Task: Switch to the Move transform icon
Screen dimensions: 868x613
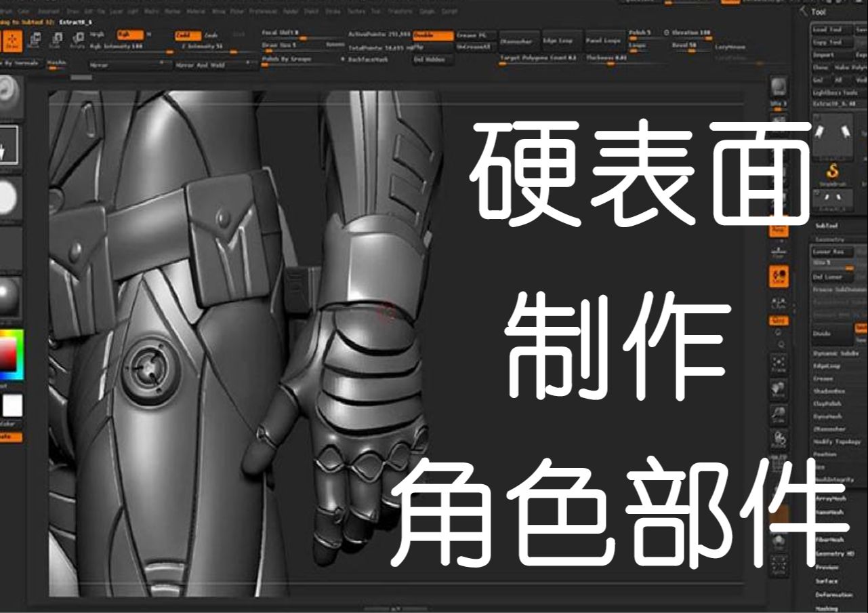Action: (35, 41)
